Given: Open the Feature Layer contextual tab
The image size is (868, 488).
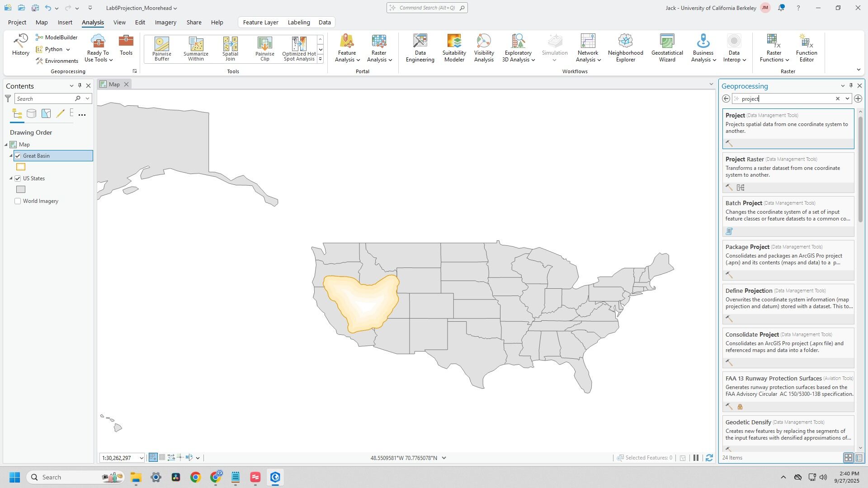Looking at the screenshot, I should click(260, 22).
